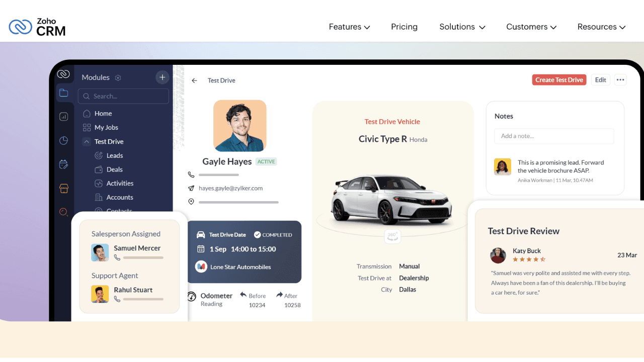Collapse the Test Drive module group
This screenshot has width=644, height=362.
87,142
